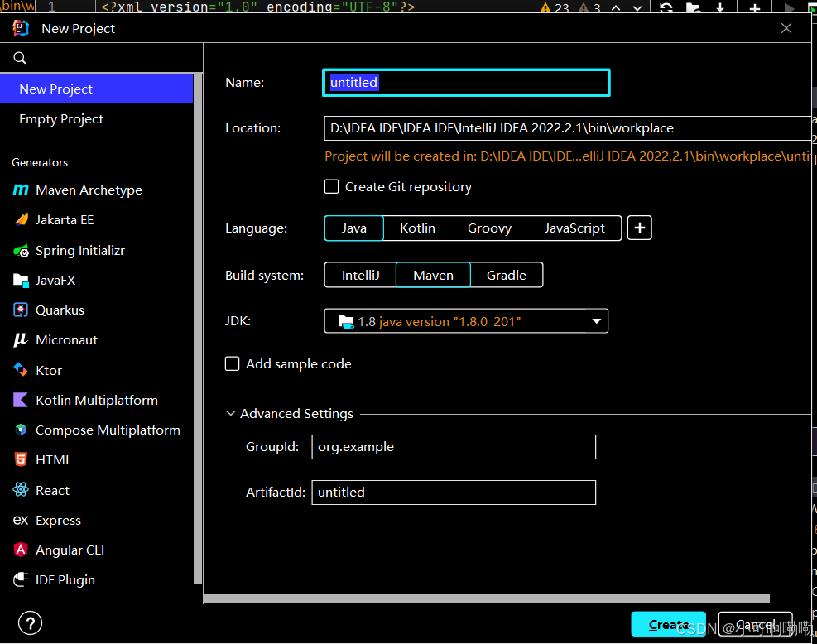This screenshot has width=817, height=644.
Task: Click the Compose Multiplatform icon
Action: coord(21,430)
